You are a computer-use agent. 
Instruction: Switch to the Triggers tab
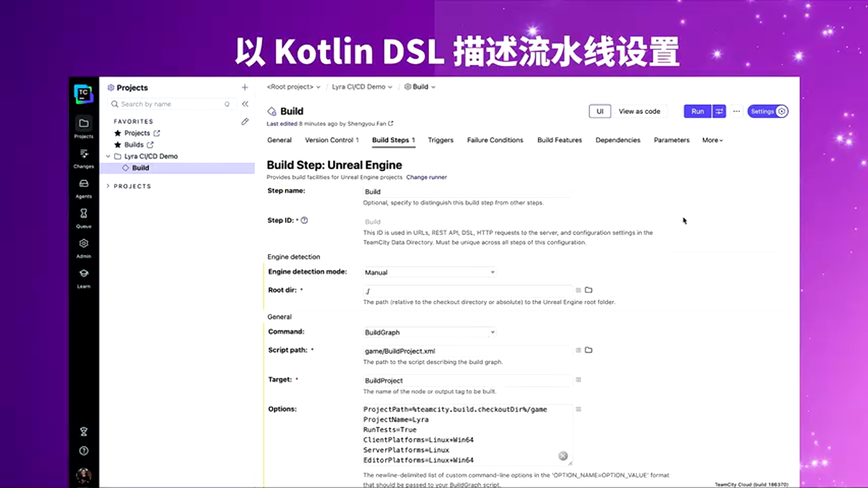pyautogui.click(x=440, y=140)
